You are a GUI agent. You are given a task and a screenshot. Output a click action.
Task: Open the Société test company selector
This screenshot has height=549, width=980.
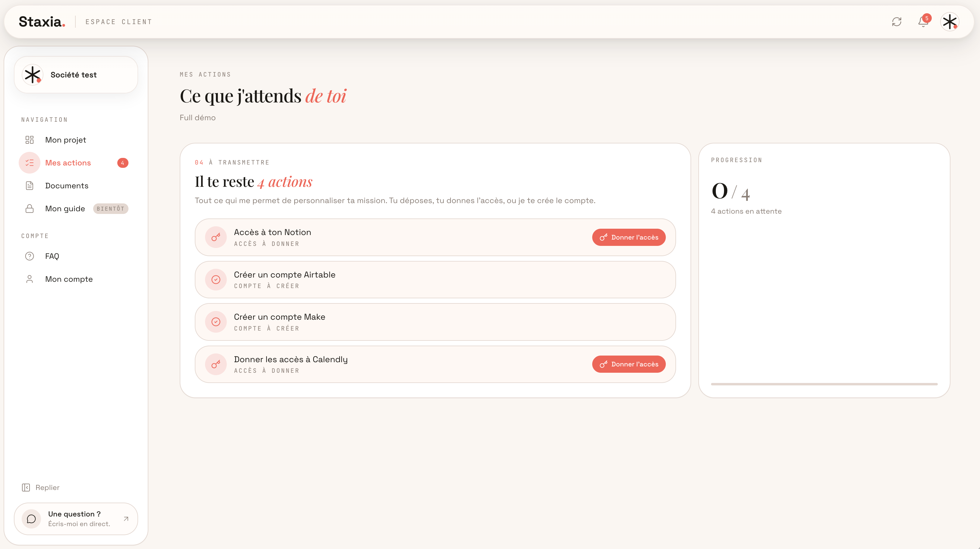76,74
